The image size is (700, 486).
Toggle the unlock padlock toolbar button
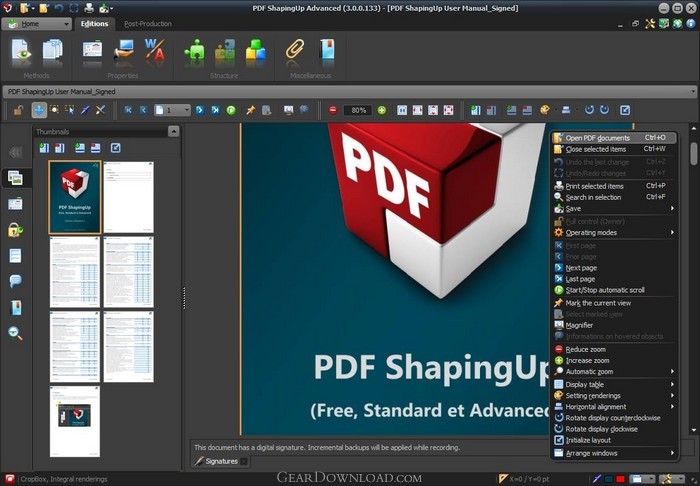coord(18,110)
